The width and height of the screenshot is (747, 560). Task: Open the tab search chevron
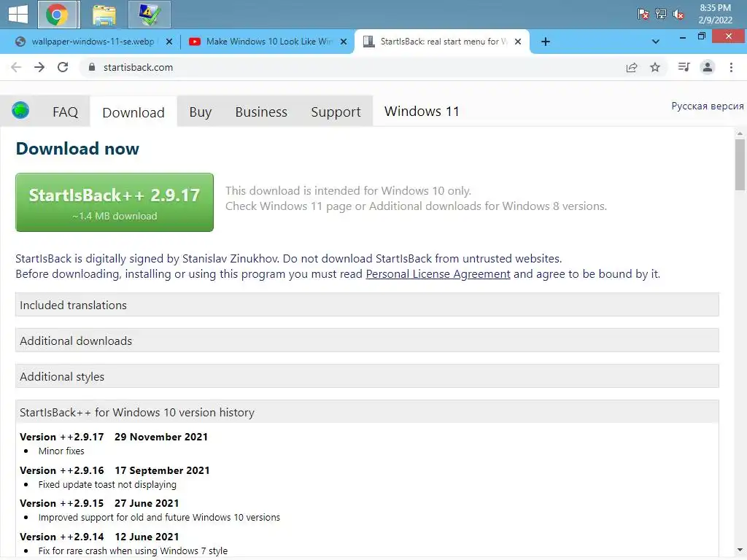click(x=656, y=42)
